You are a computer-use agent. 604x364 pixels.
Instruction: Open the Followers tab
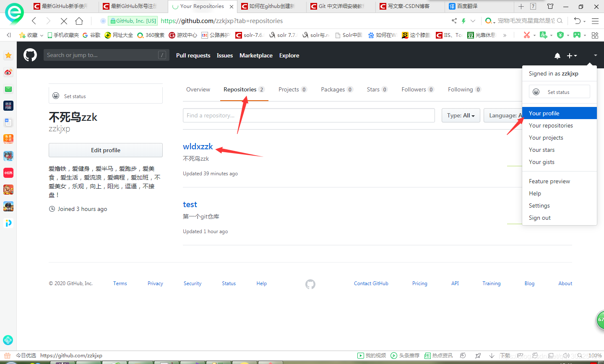pyautogui.click(x=417, y=89)
